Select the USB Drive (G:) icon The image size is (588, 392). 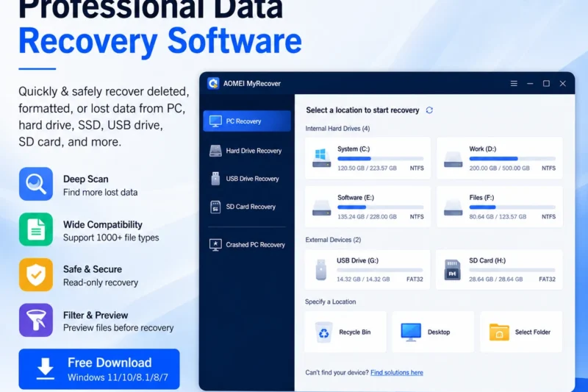tap(321, 270)
